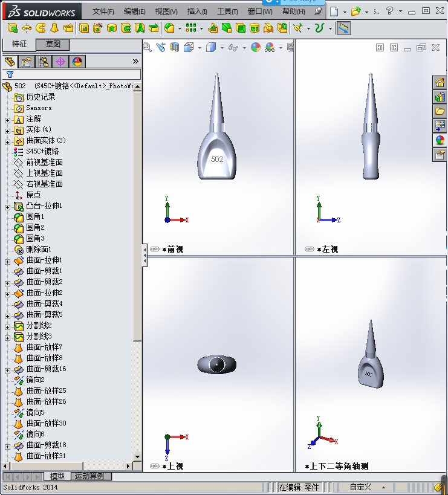This screenshot has width=448, height=495.
Task: Select the Rib tool
Action: [x=213, y=28]
